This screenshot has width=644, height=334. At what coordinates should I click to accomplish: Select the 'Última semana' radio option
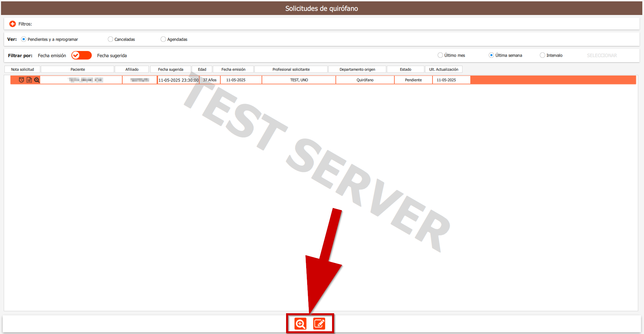coord(491,55)
